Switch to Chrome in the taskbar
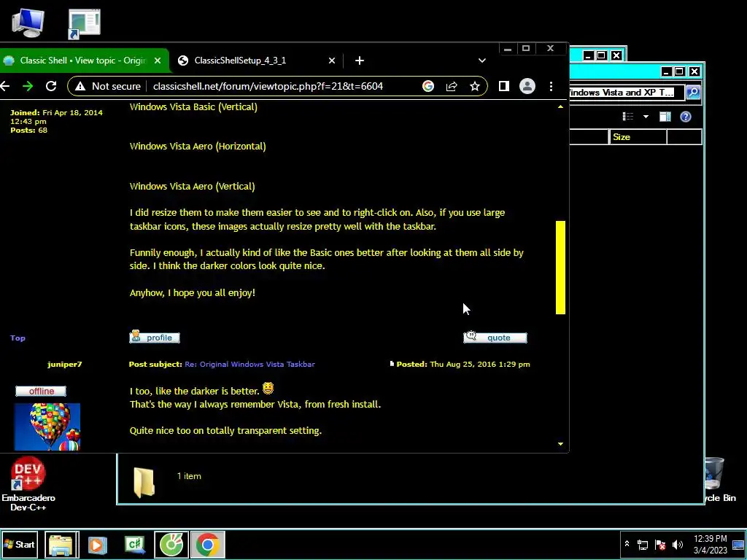The height and width of the screenshot is (560, 747). click(x=208, y=544)
